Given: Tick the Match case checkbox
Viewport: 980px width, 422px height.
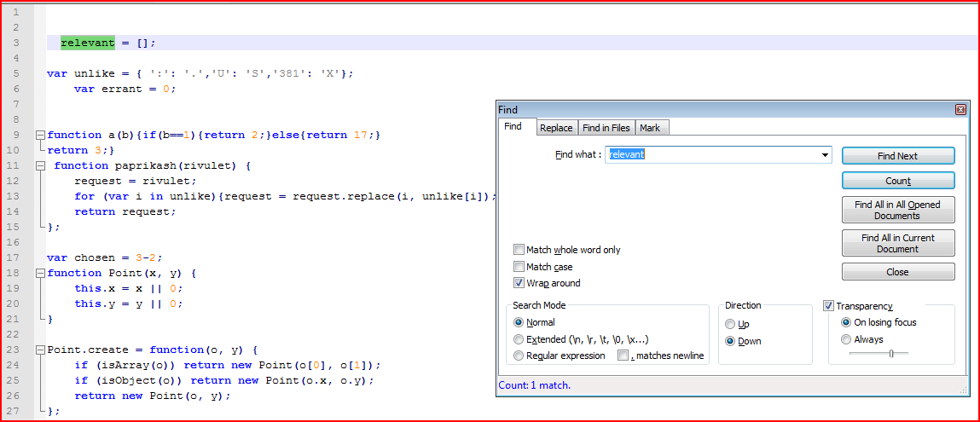Looking at the screenshot, I should point(519,267).
